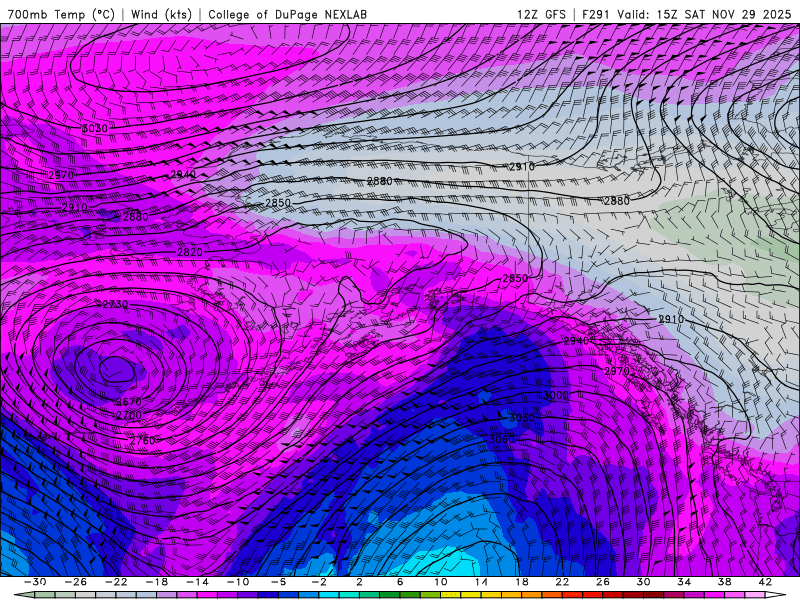This screenshot has height=600, width=800.
Task: Select the -22 colorbar tick label
Action: click(x=116, y=582)
